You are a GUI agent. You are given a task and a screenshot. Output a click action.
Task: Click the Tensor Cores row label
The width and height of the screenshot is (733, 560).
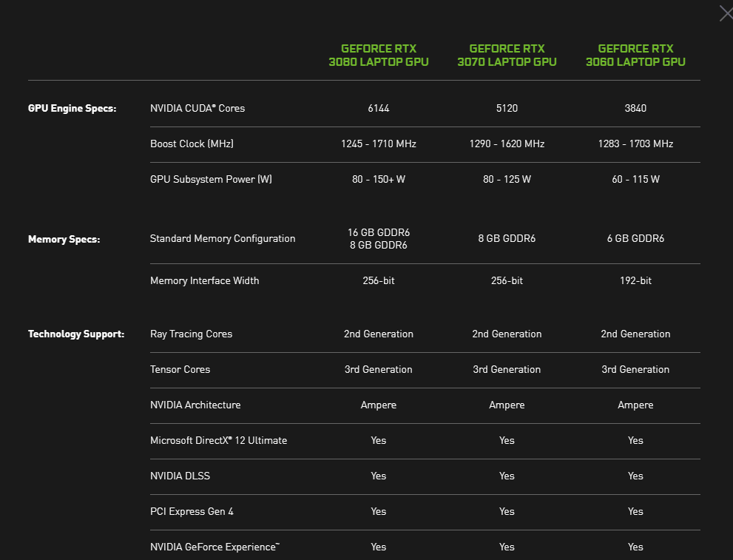click(x=180, y=369)
